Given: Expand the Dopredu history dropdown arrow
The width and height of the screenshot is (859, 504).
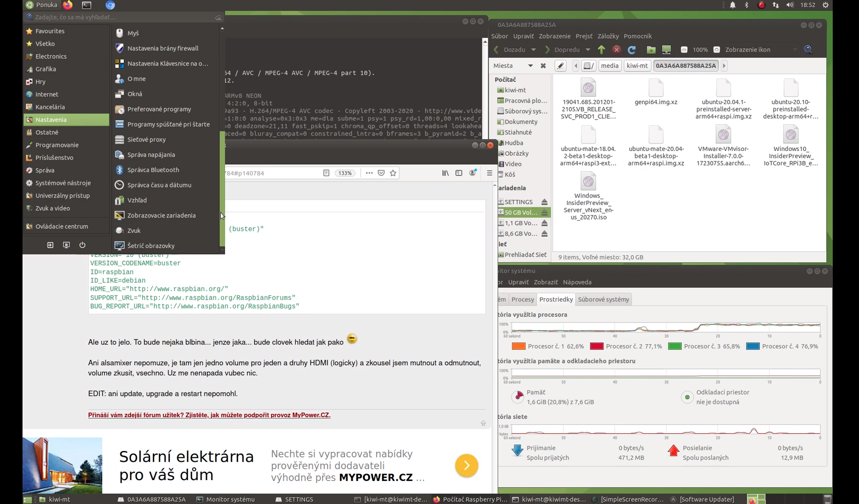Looking at the screenshot, I should tap(588, 50).
